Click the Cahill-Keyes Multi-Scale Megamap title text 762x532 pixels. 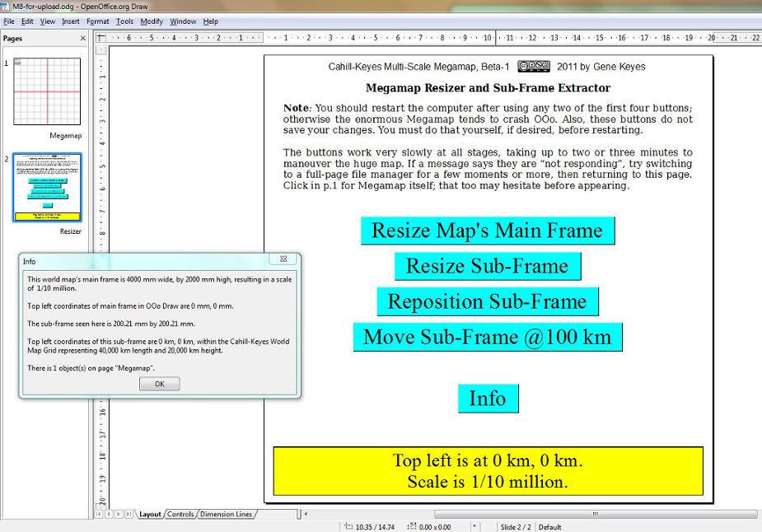coord(419,67)
